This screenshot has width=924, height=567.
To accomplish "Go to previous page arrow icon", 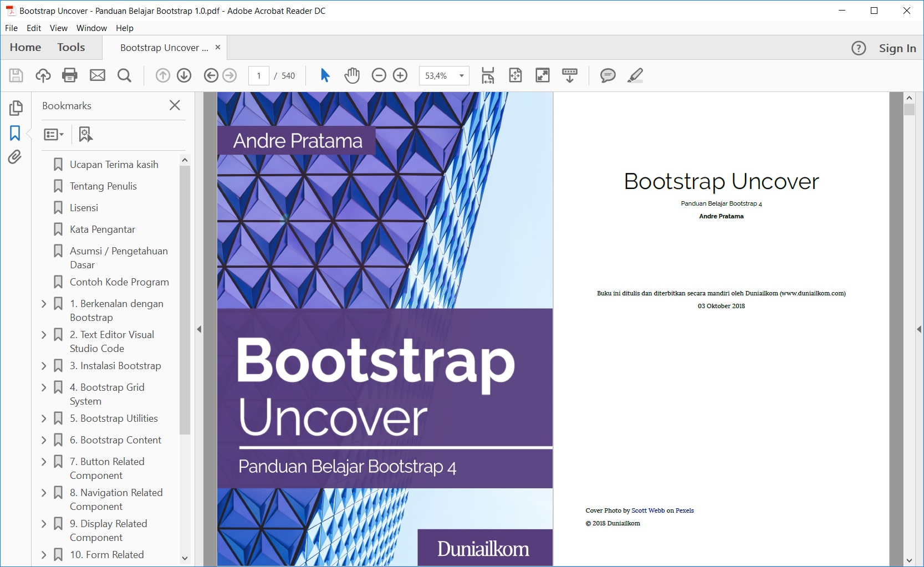I will [162, 75].
